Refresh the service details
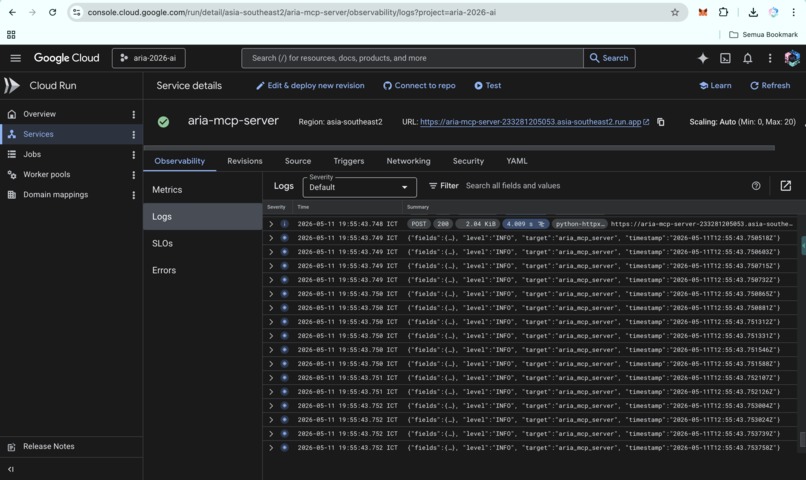 pyautogui.click(x=770, y=85)
